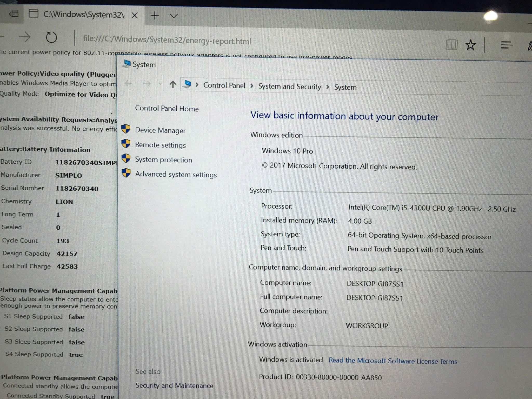Click the System window back arrow

click(x=128, y=83)
